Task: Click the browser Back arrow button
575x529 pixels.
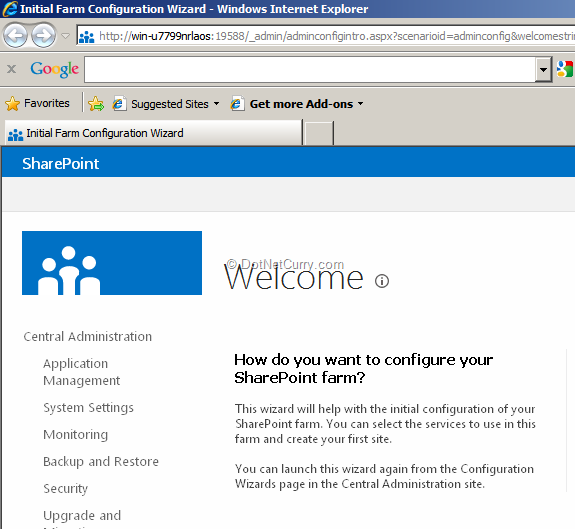Action: coord(15,36)
